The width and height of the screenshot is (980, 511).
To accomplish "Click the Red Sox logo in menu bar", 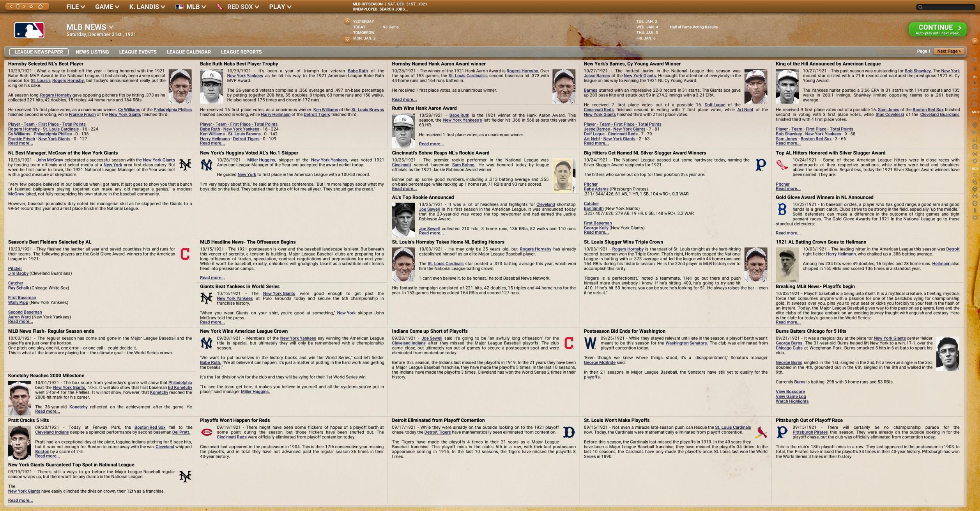I will pyautogui.click(x=220, y=7).
